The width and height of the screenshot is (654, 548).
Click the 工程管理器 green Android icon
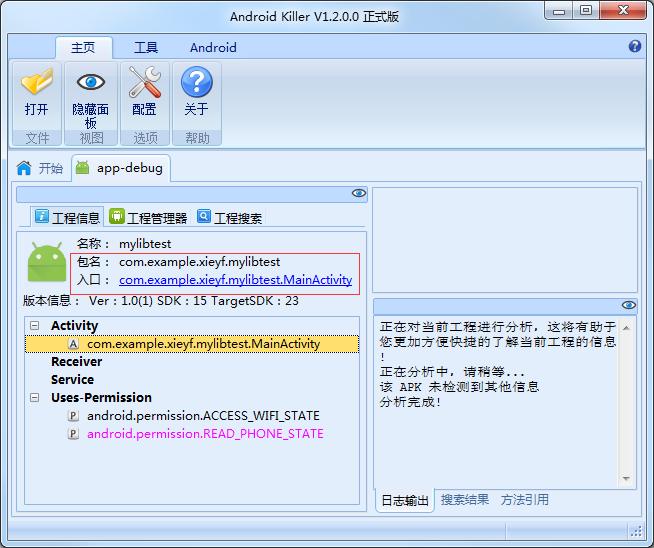(116, 216)
